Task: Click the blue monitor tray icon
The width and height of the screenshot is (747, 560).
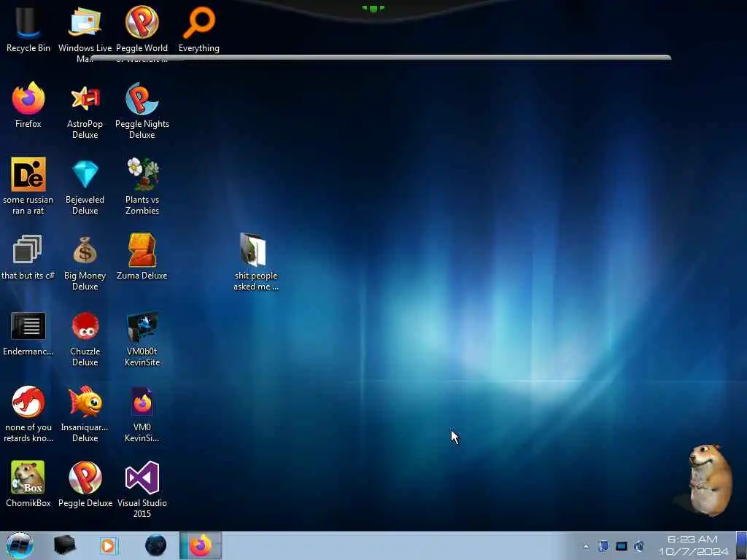Action: click(622, 546)
